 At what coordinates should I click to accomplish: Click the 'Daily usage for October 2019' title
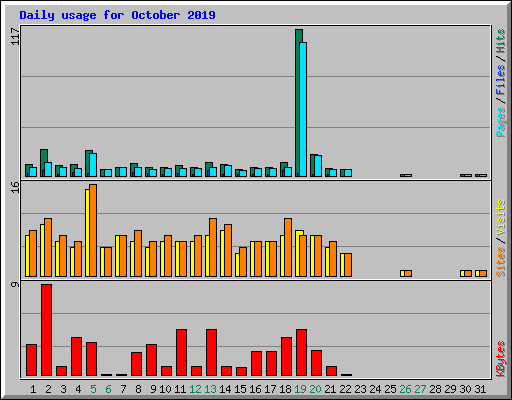117,15
